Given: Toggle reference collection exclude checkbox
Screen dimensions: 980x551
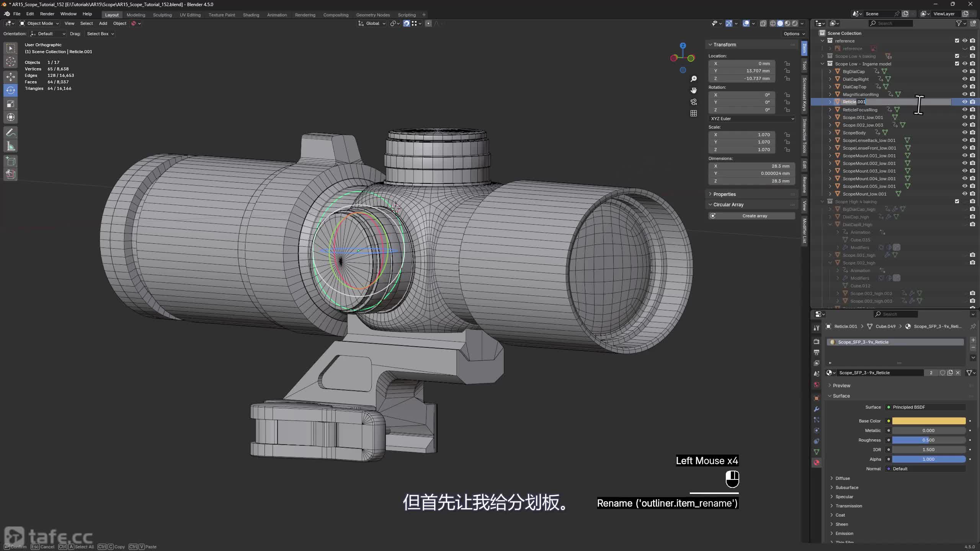Looking at the screenshot, I should 957,41.
